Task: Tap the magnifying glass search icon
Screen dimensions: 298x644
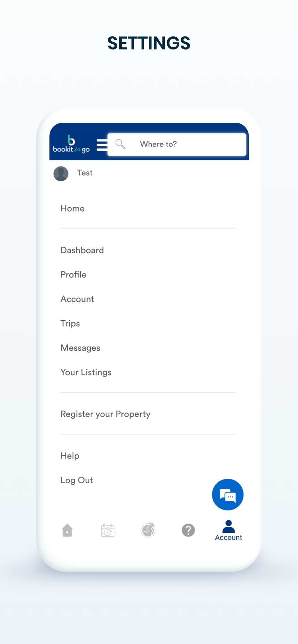Action: tap(120, 144)
